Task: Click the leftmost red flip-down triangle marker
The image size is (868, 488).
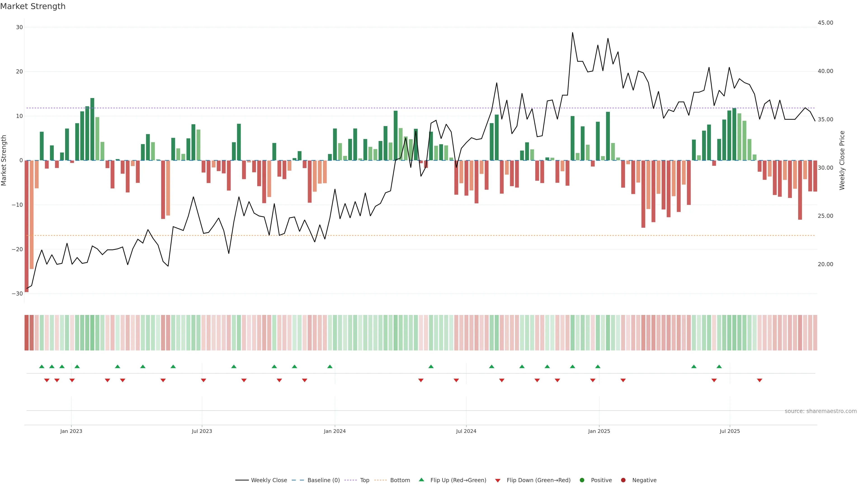Action: click(47, 380)
